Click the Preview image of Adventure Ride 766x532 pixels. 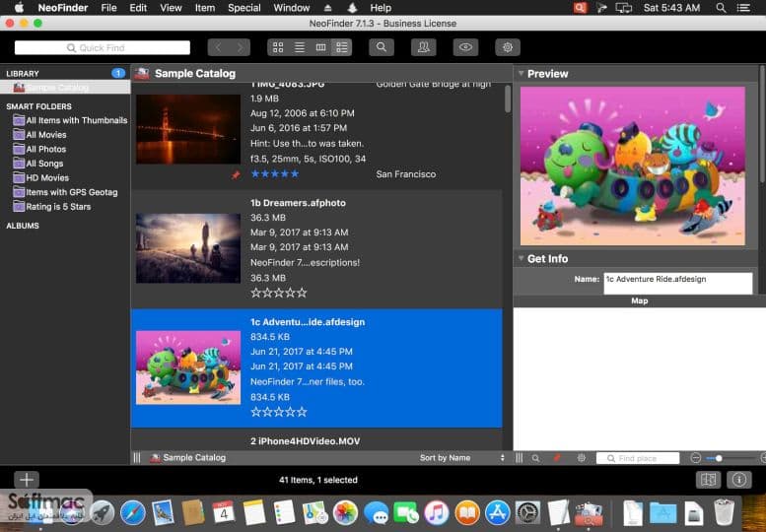(x=633, y=166)
